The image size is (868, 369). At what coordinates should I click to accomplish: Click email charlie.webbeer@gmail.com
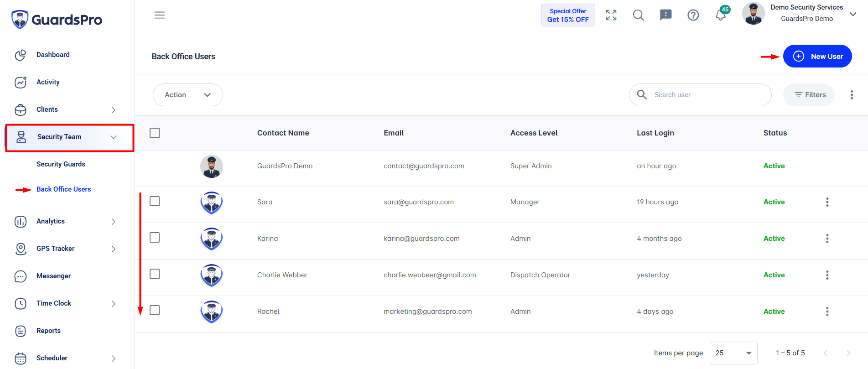pos(430,275)
